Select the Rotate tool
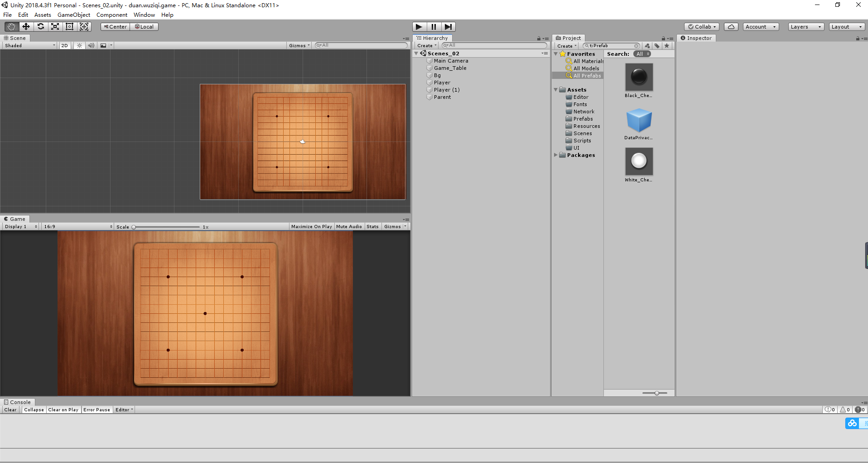Screen dimensions: 868x463 41,26
